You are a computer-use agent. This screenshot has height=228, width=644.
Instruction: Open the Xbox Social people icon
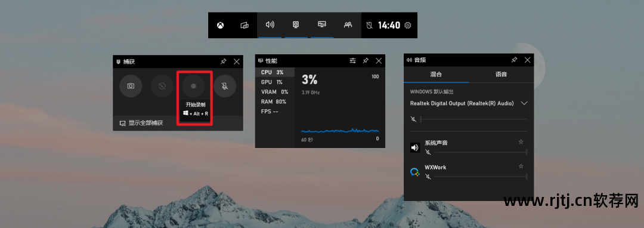[348, 24]
